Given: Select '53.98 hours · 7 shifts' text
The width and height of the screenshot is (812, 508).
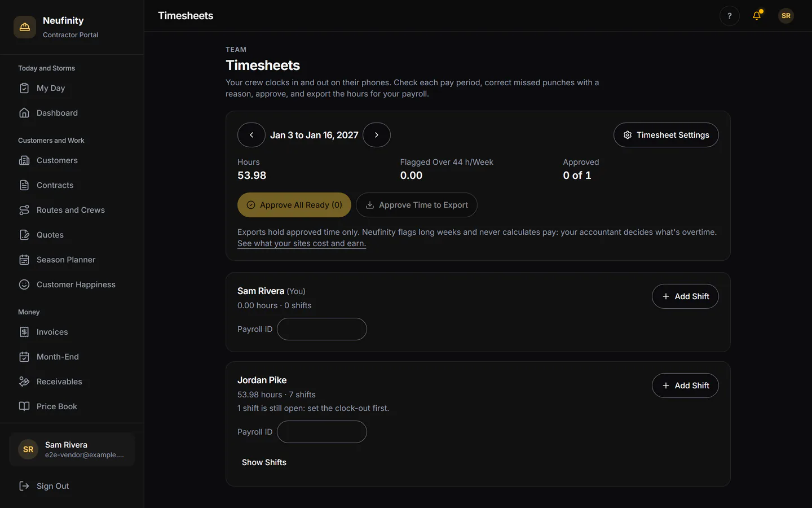Looking at the screenshot, I should (x=276, y=395).
